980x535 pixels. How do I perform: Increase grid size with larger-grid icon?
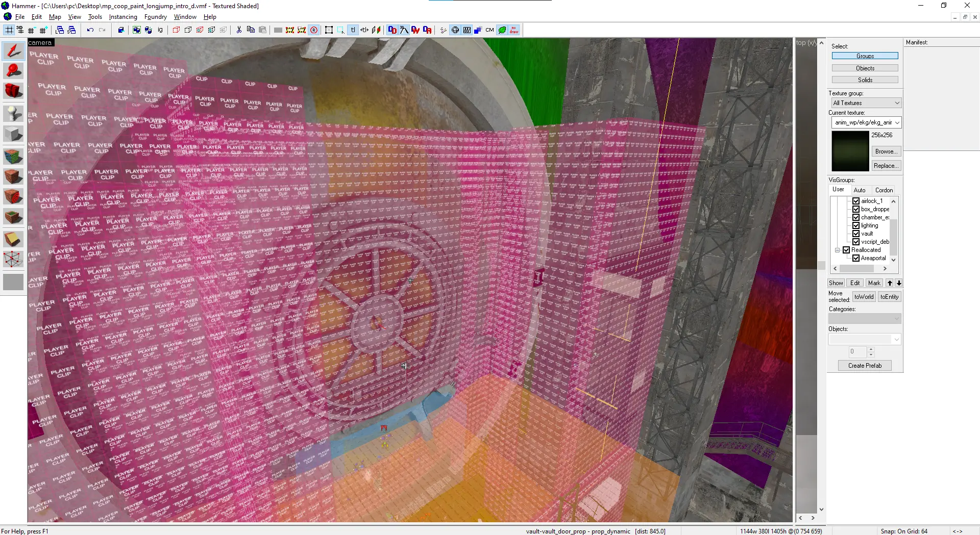pos(43,30)
